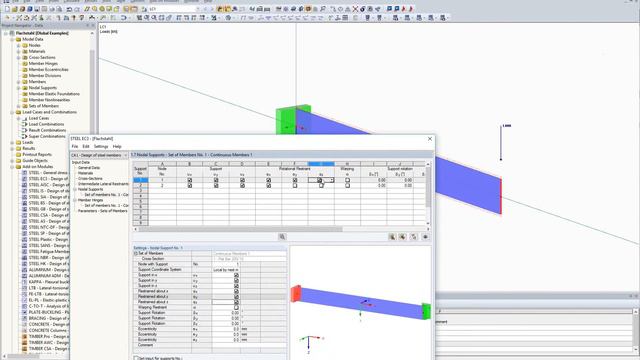Click the STEEL AISC module icon in navigator

tap(24, 185)
